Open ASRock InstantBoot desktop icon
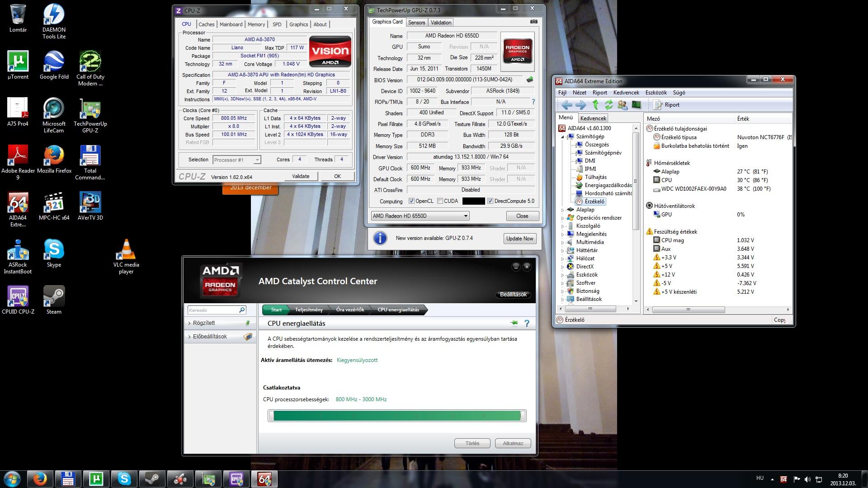 pyautogui.click(x=18, y=257)
